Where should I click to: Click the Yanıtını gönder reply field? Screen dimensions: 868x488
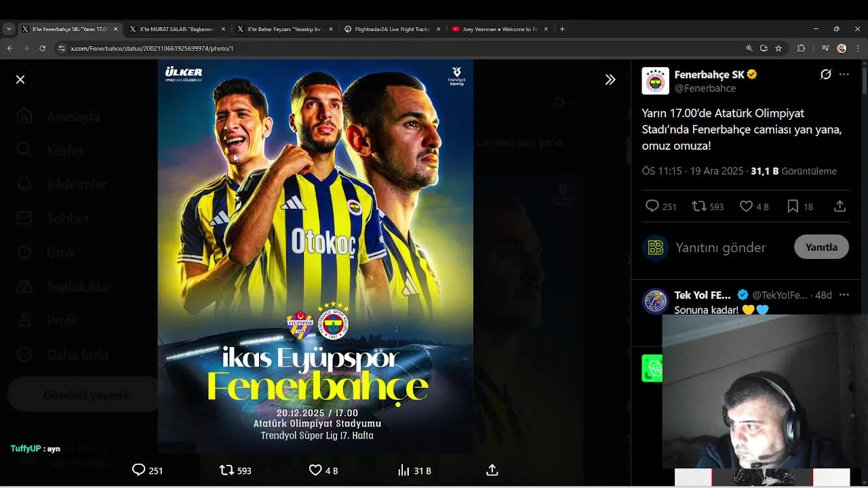coord(720,247)
